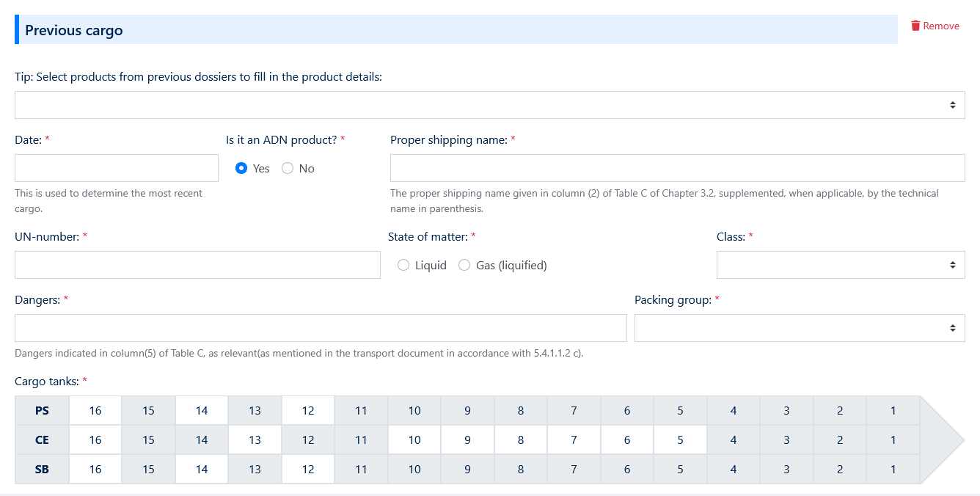This screenshot has height=496, width=980.
Task: Click the Proper shipping name field
Action: (677, 167)
